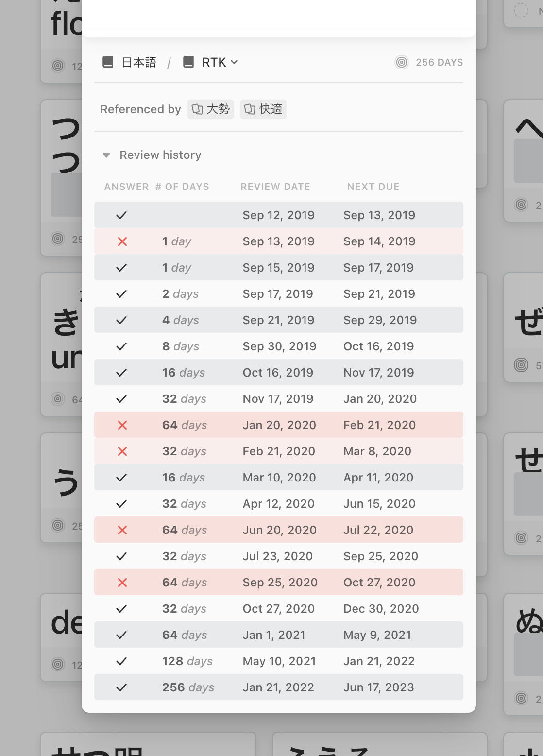
Task: Open the referencing card 快適
Action: [x=270, y=109]
